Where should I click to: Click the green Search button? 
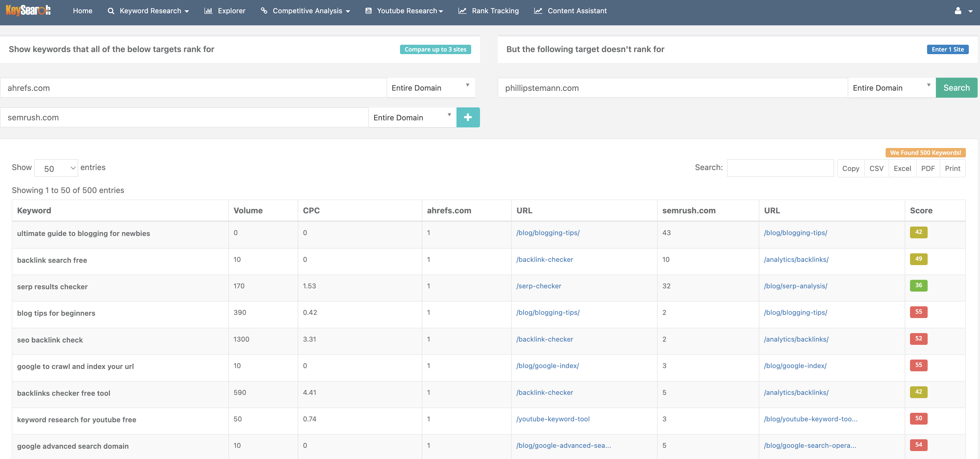(956, 88)
